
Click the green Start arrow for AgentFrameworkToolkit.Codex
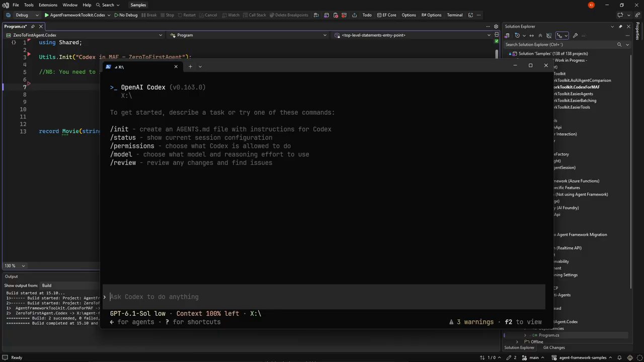(46, 15)
